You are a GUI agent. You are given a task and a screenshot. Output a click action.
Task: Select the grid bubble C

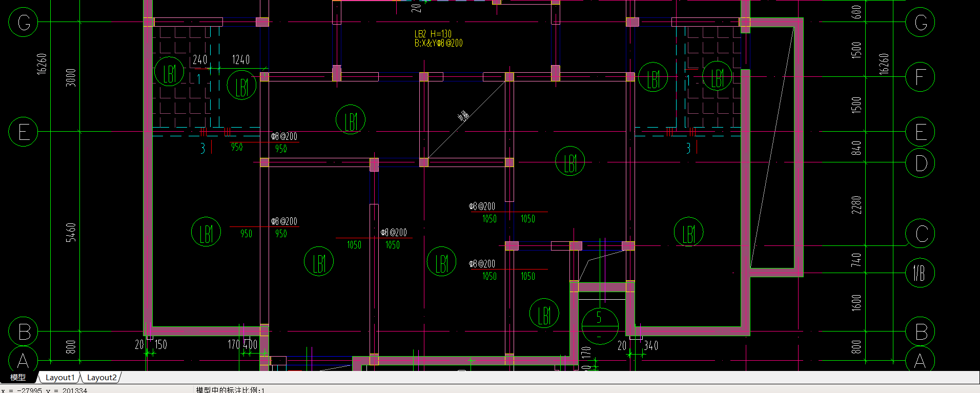[920, 234]
